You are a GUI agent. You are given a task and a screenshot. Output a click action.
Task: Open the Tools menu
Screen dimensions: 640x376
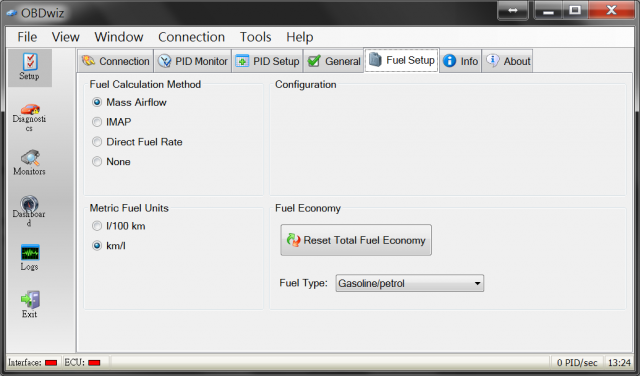(256, 37)
